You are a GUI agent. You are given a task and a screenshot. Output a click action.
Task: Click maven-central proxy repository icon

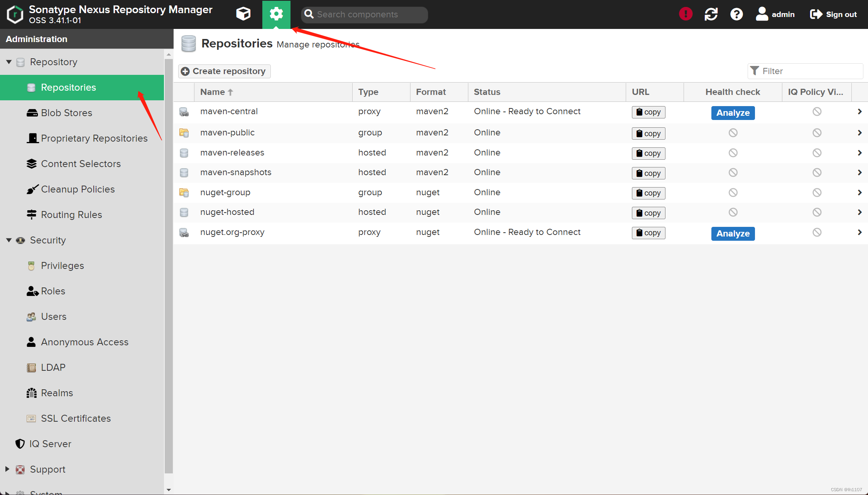coord(184,112)
